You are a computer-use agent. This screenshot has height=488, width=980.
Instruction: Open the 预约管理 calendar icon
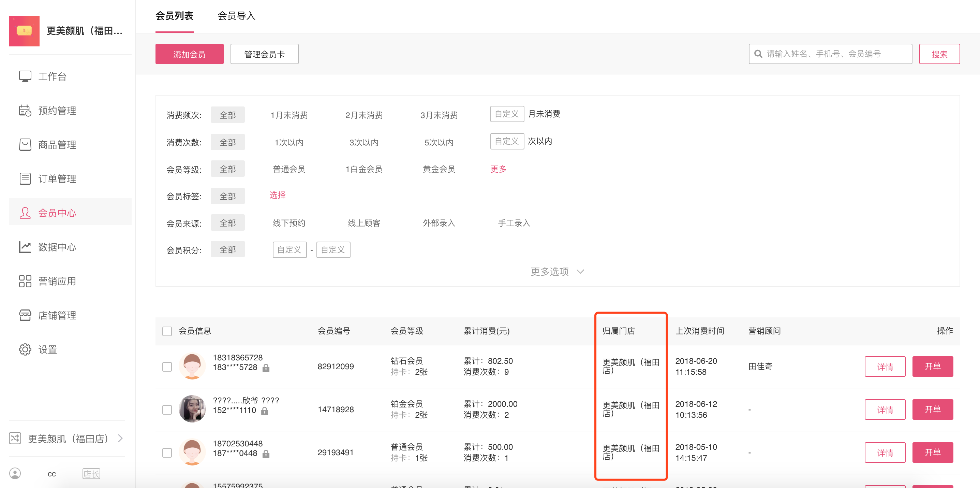point(25,110)
